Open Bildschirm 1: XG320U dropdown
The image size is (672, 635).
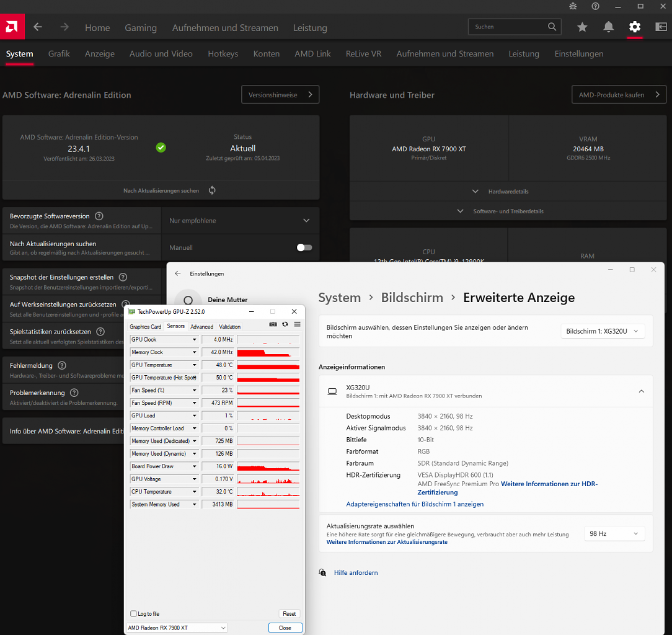[x=603, y=331]
